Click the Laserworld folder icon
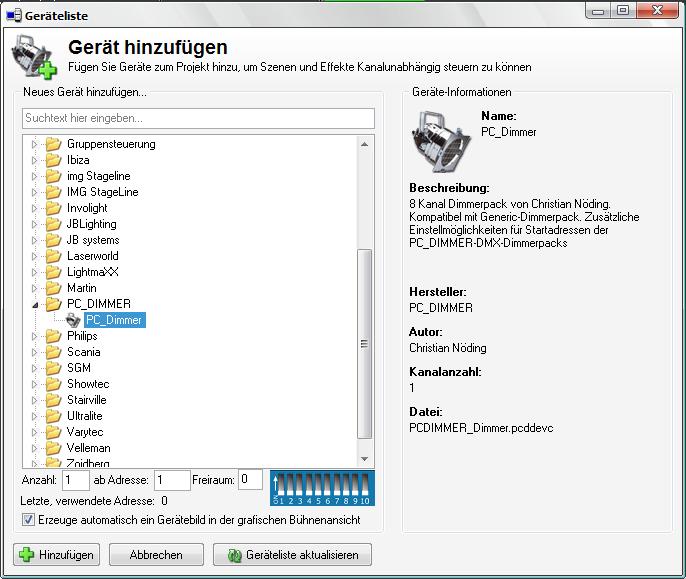 tap(54, 256)
